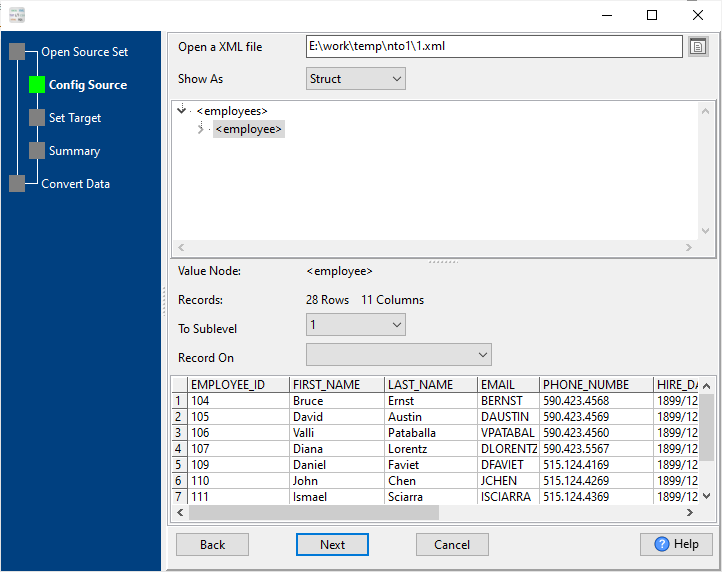Open the To Sublevel dropdown
Image resolution: width=722 pixels, height=572 pixels.
355,325
